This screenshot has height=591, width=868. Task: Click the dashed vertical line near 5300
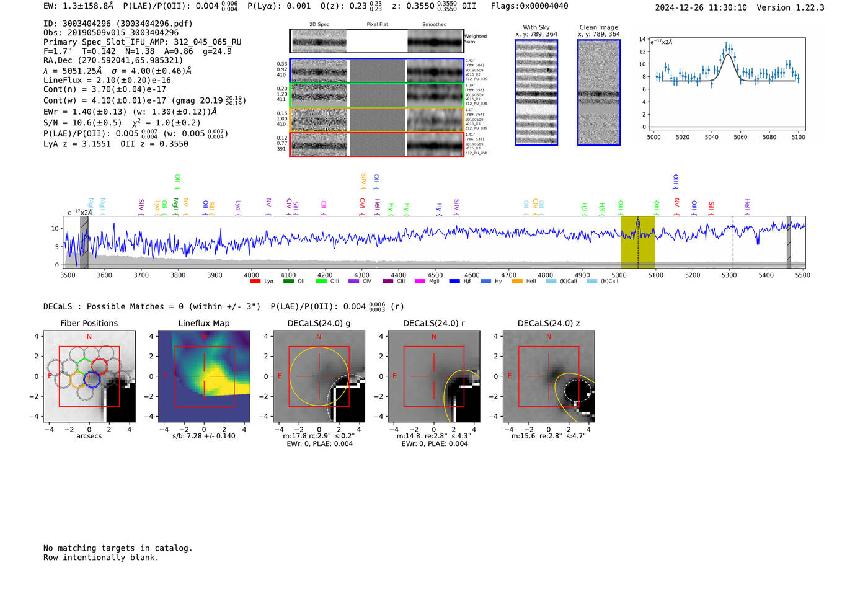[733, 242]
